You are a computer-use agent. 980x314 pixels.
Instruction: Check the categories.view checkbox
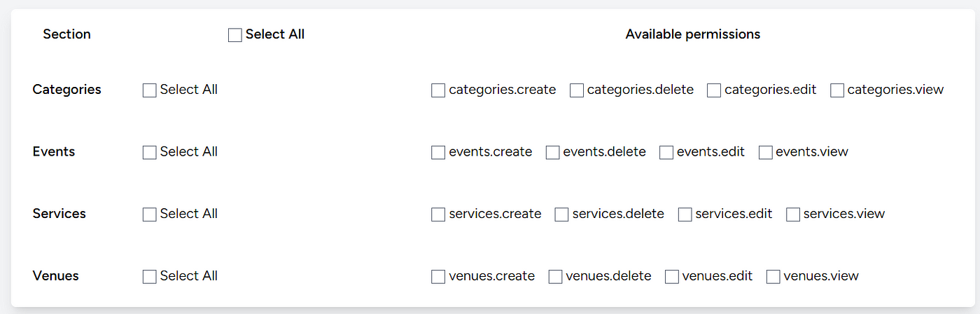(837, 90)
